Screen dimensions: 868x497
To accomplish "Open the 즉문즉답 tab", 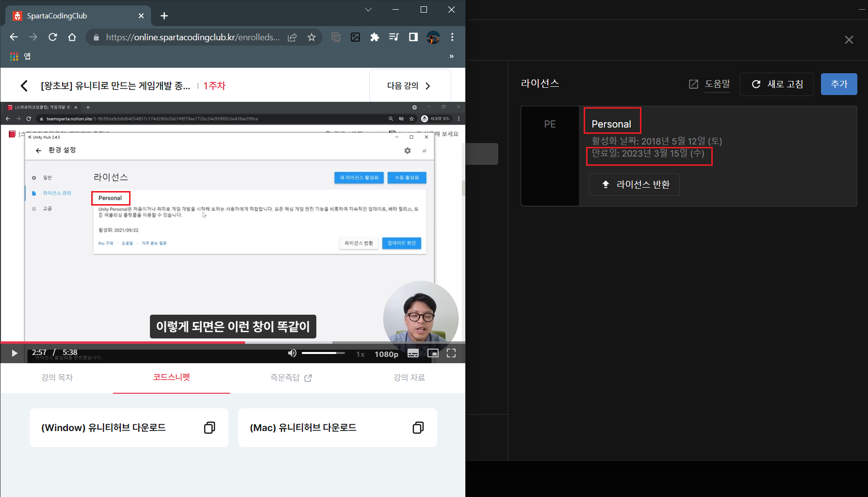I will point(291,378).
